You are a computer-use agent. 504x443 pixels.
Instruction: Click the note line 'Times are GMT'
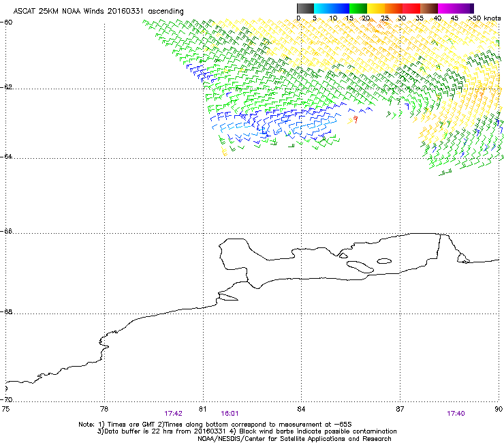[132, 425]
